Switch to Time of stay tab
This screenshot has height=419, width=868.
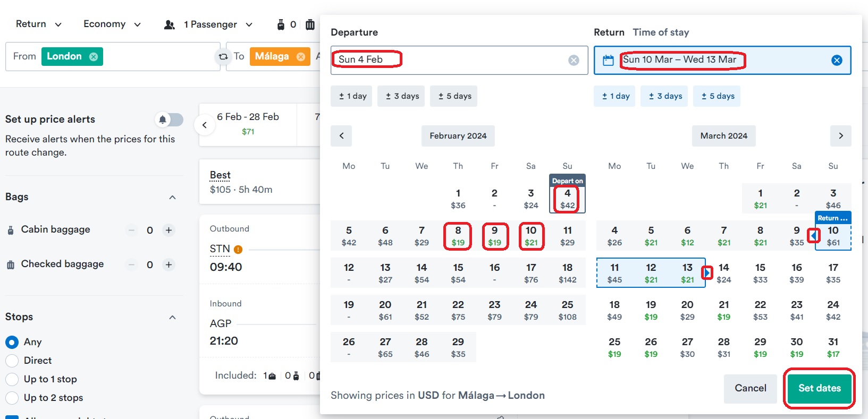pyautogui.click(x=661, y=32)
